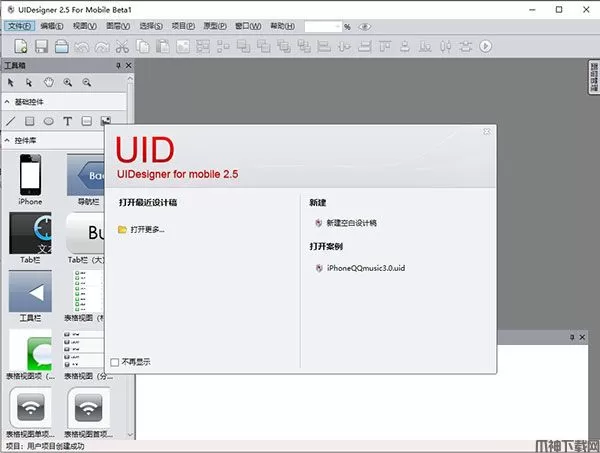Click the Save floppy disk icon
Image resolution: width=600 pixels, height=453 pixels.
point(41,46)
